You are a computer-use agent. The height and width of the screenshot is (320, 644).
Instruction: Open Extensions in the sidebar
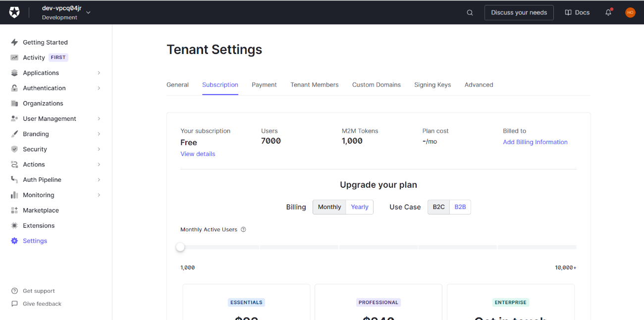pos(39,225)
